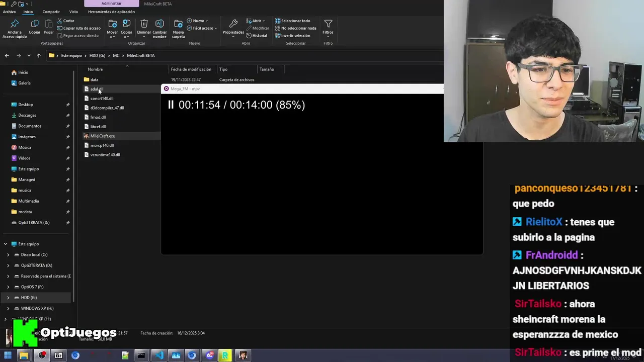
Task: Go back with the left arrow
Action: point(7,55)
